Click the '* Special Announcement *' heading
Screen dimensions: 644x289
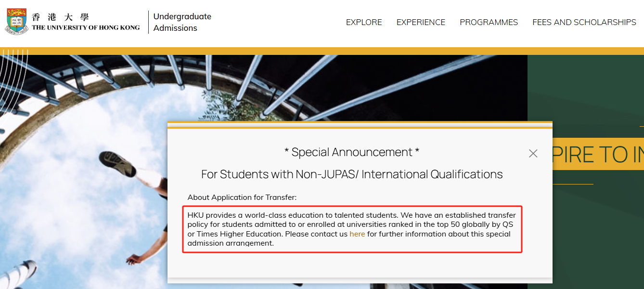click(x=352, y=152)
